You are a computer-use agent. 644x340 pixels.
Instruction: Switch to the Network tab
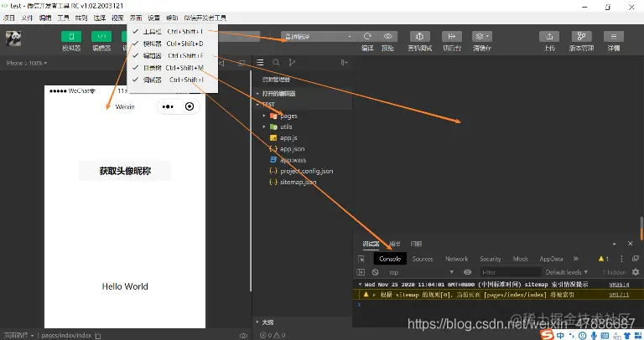tap(456, 259)
